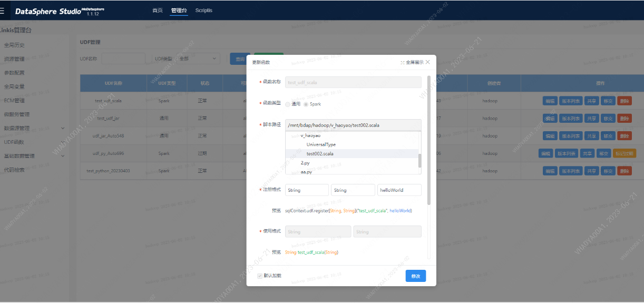
Task: Open the Scriptis tab in the top navigation
Action: pos(203,11)
